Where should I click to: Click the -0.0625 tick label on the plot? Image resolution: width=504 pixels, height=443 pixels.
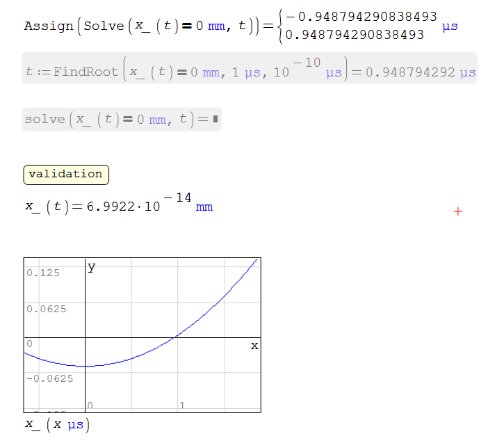46,378
